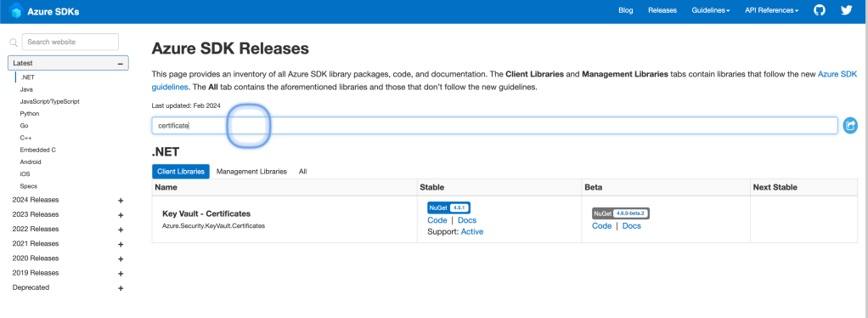
Task: Click the 'Key Vault - Certificates' row title
Action: 206,213
